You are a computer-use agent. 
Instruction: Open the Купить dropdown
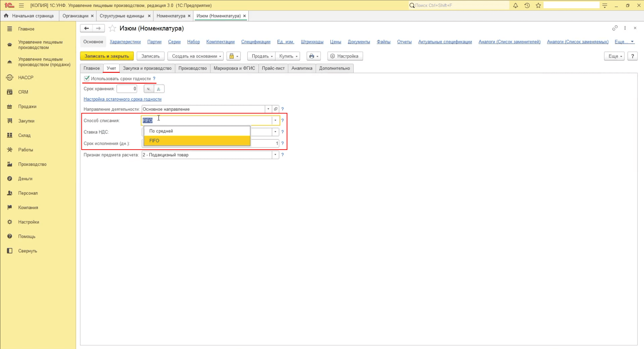[x=288, y=56]
